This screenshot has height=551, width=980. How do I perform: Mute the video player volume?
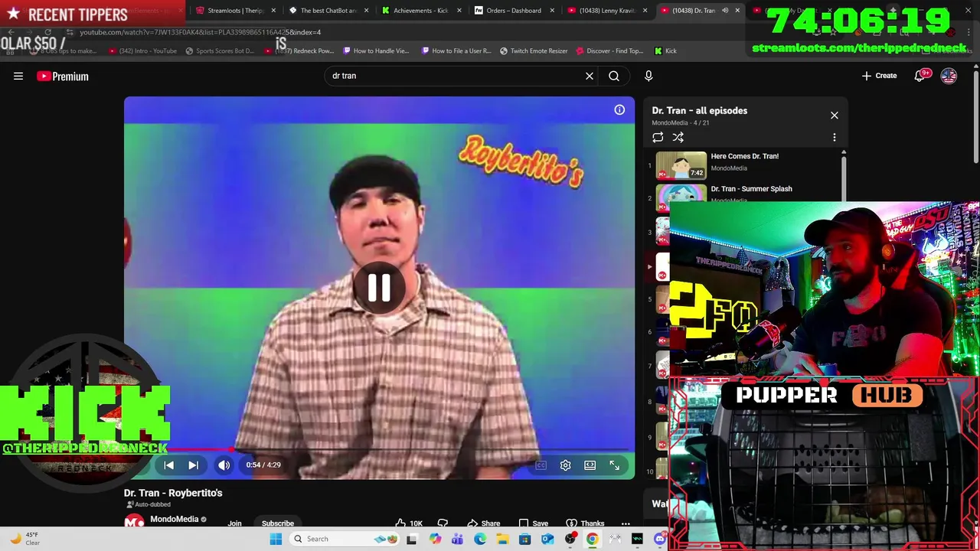224,465
